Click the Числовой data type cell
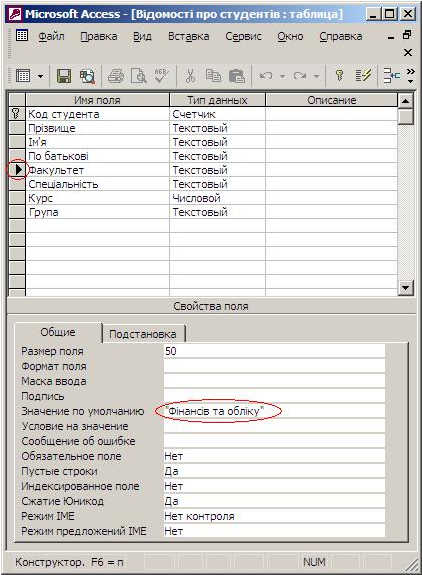The height and width of the screenshot is (575, 422). click(x=217, y=198)
